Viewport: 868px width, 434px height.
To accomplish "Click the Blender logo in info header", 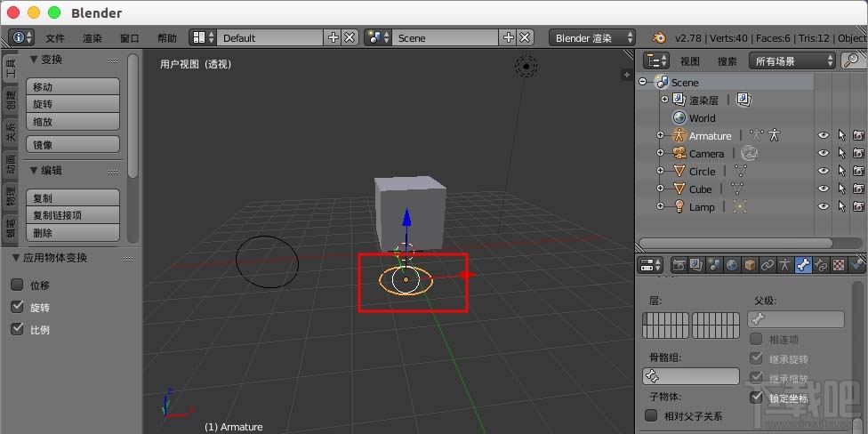I will pos(659,37).
